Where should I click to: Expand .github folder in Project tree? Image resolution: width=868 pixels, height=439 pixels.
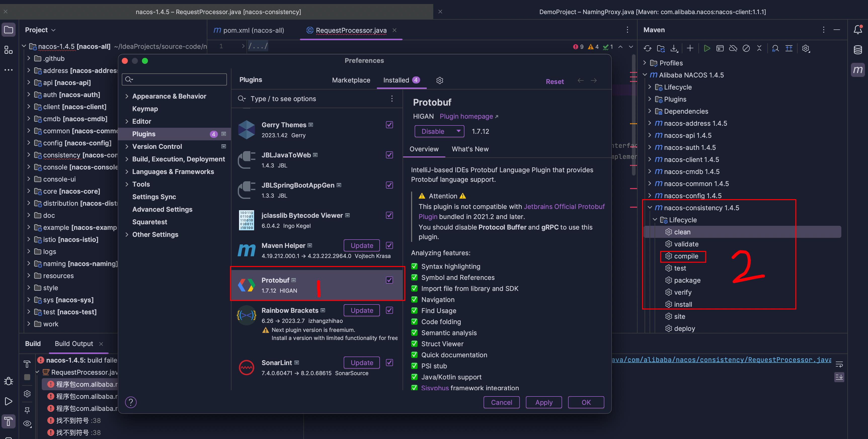(29, 58)
